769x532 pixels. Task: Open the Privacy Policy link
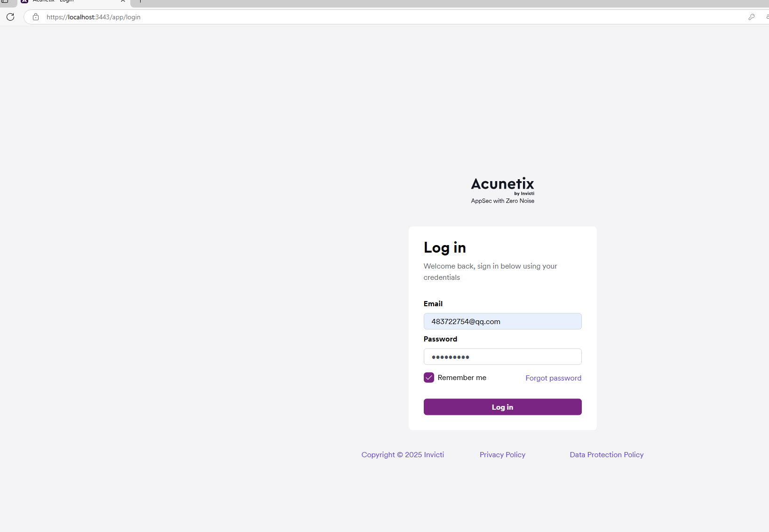click(x=502, y=455)
